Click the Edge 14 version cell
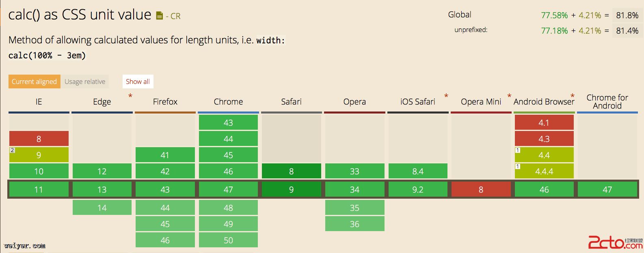 (x=102, y=208)
